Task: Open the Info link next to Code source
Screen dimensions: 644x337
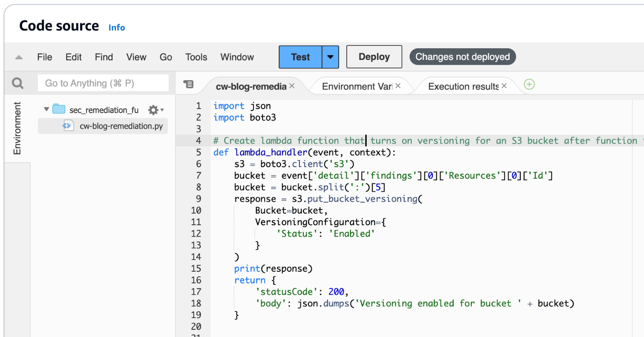Action: click(x=116, y=27)
